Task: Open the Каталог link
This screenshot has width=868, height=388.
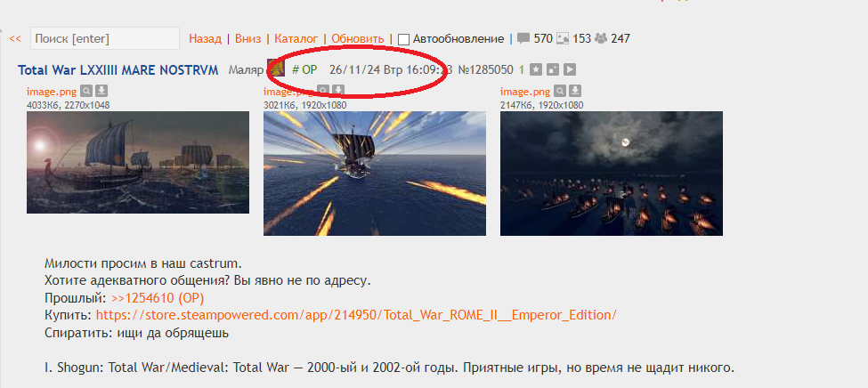Action: [x=296, y=39]
